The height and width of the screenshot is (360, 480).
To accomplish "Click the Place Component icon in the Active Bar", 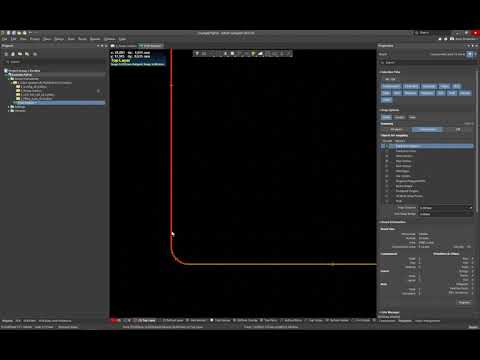I will click(x=232, y=53).
